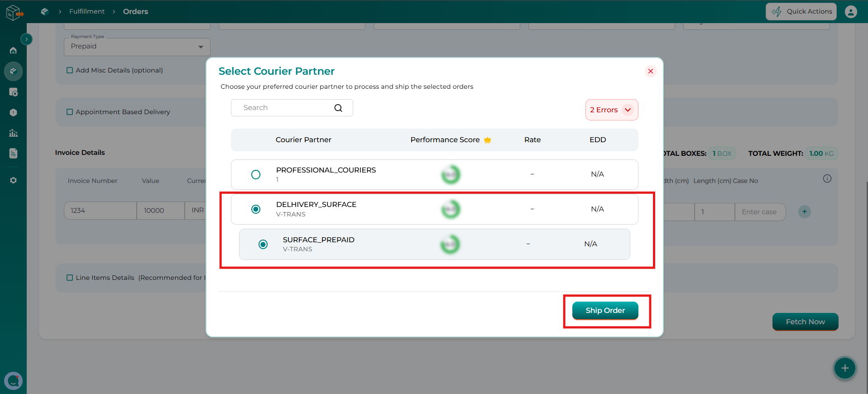
Task: Click the floating round plus button
Action: click(x=845, y=368)
